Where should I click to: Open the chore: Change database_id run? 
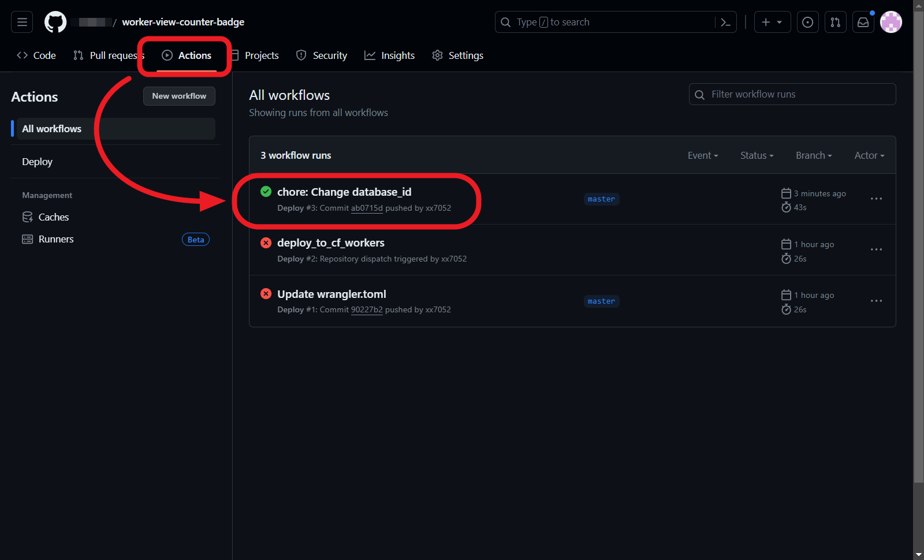pyautogui.click(x=344, y=192)
